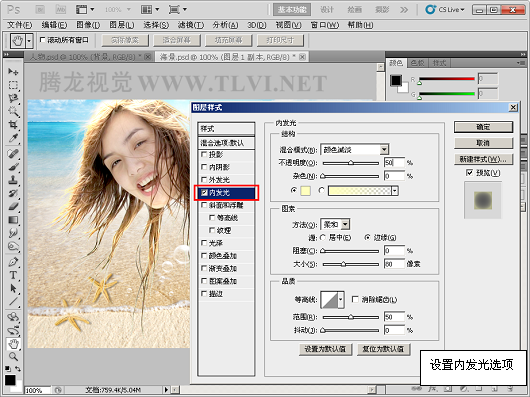The width and height of the screenshot is (530, 397).
Task: Select the Crop tool
Action: click(x=13, y=125)
